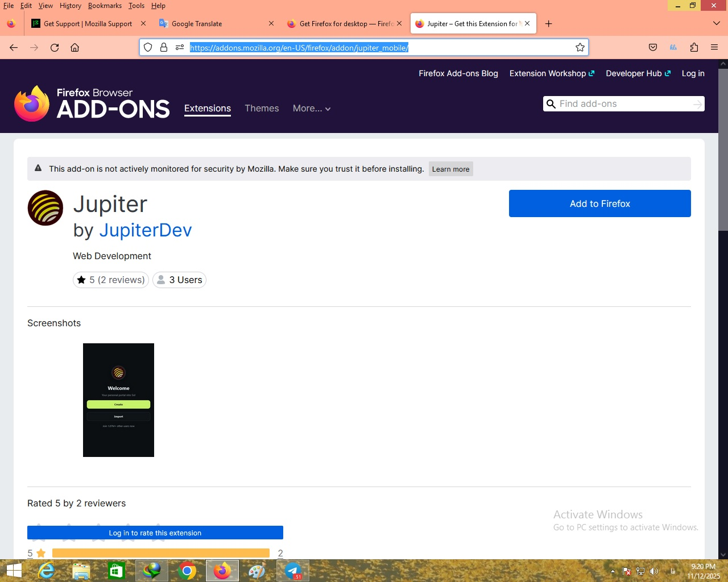This screenshot has height=582, width=728.
Task: Open File Explorer from the taskbar
Action: click(x=81, y=571)
